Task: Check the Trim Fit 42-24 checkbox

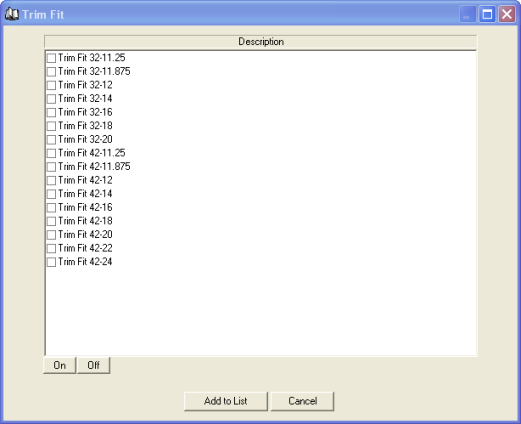Action: (51, 262)
